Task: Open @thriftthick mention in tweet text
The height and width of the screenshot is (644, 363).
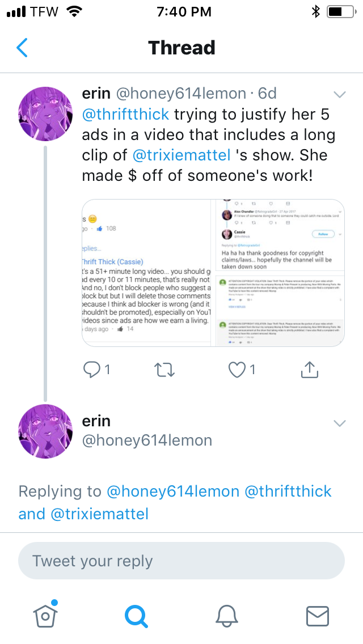Action: (x=126, y=114)
